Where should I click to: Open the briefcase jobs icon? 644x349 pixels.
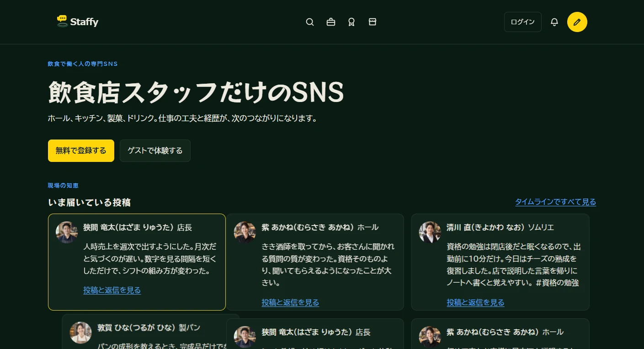tap(331, 22)
